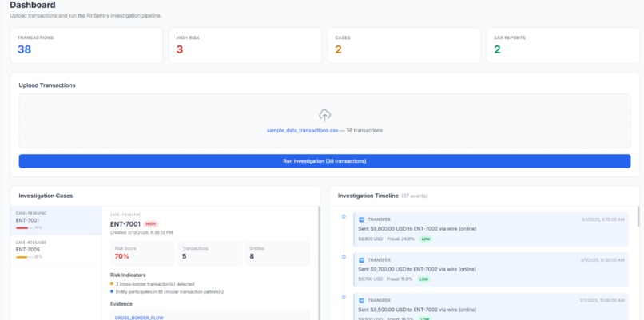Click the cloud upload icon

[324, 115]
